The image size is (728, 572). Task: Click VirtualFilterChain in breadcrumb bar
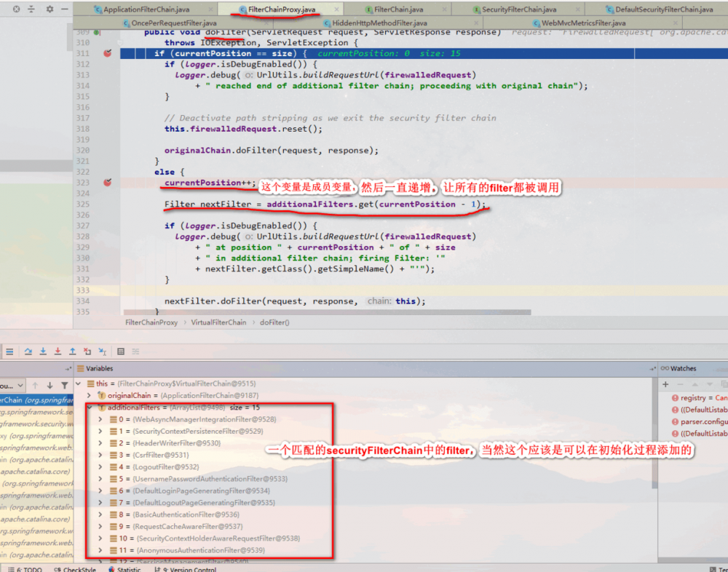(x=218, y=322)
